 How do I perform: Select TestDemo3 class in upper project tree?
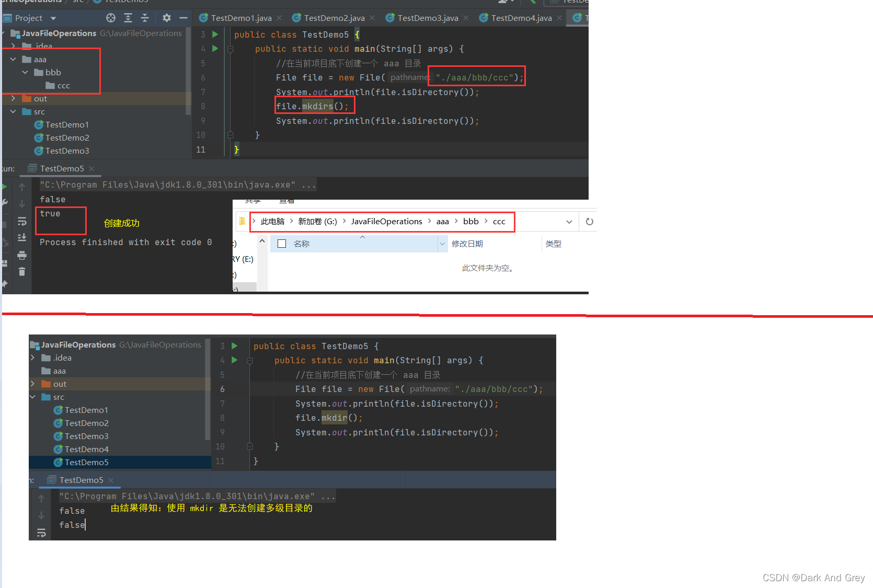(62, 151)
